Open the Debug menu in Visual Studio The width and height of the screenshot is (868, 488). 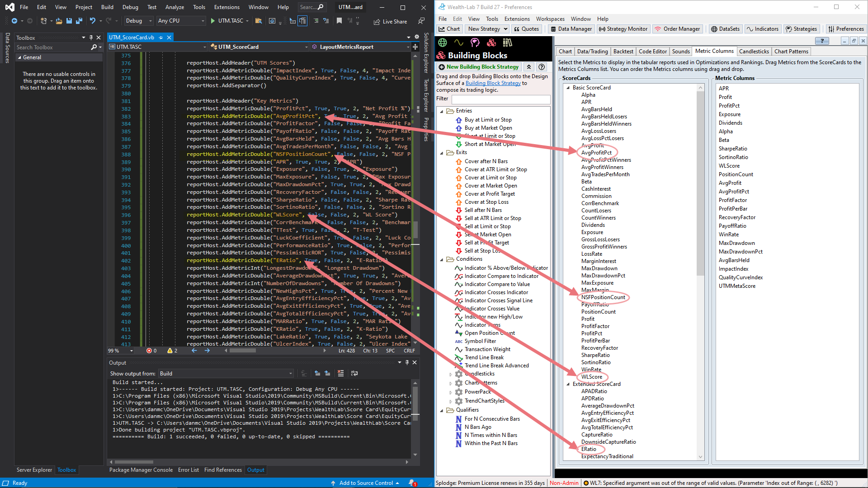coord(130,7)
